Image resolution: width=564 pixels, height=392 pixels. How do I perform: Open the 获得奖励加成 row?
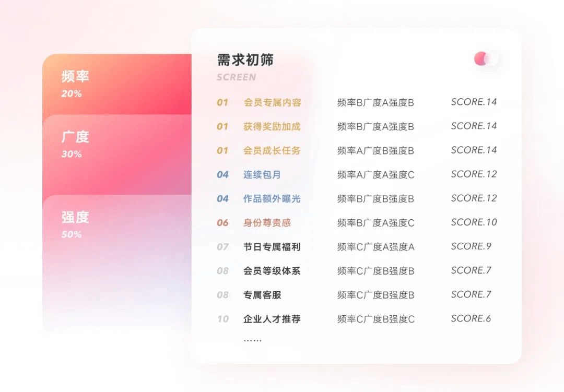pos(357,127)
